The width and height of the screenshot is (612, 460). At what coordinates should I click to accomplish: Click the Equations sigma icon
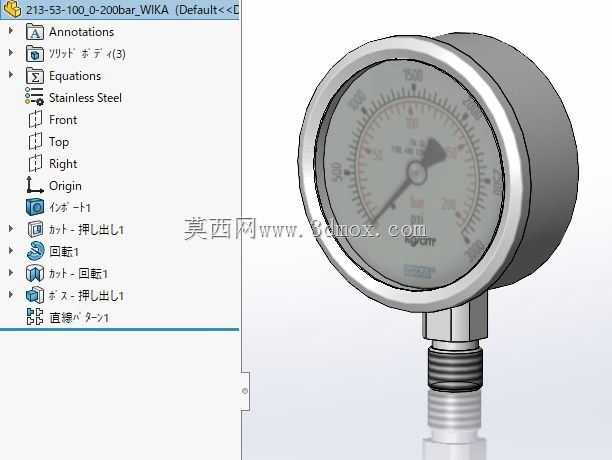pyautogui.click(x=35, y=76)
